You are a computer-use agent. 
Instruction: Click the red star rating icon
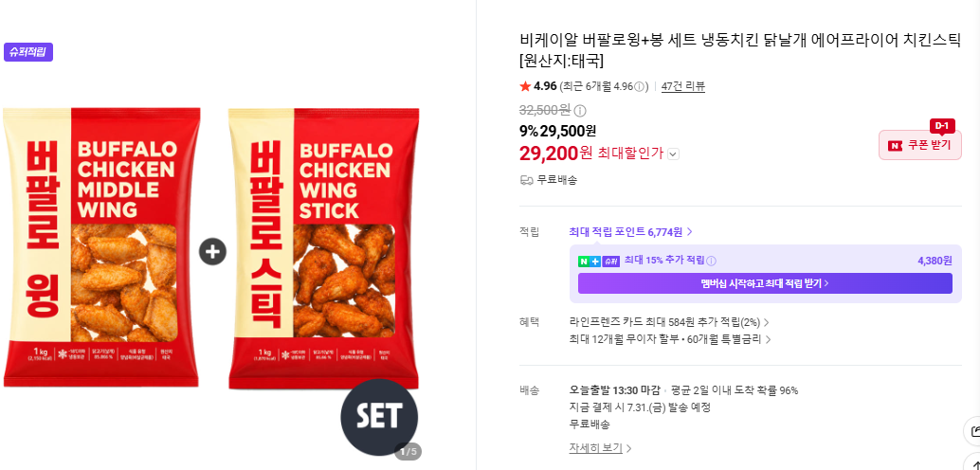point(525,86)
